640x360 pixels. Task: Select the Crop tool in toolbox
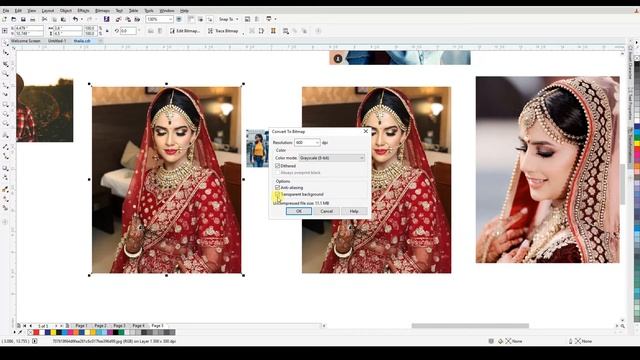pyautogui.click(x=6, y=64)
